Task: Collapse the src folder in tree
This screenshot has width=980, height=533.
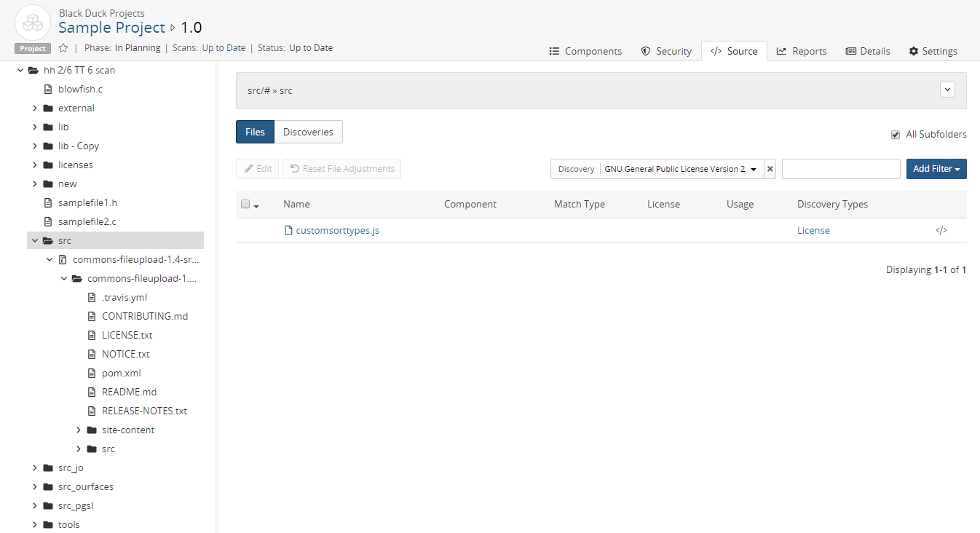Action: pos(34,241)
